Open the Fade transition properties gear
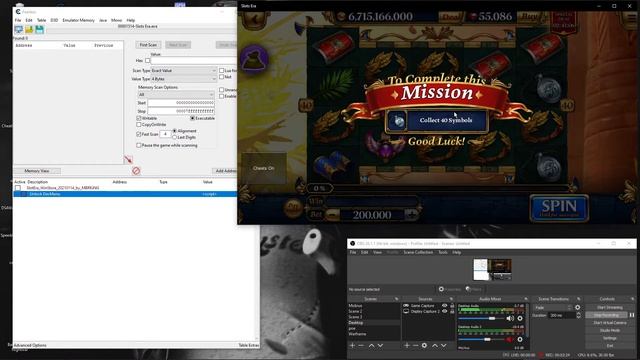Image resolution: width=640 pixels, height=360 pixels. pos(578,307)
